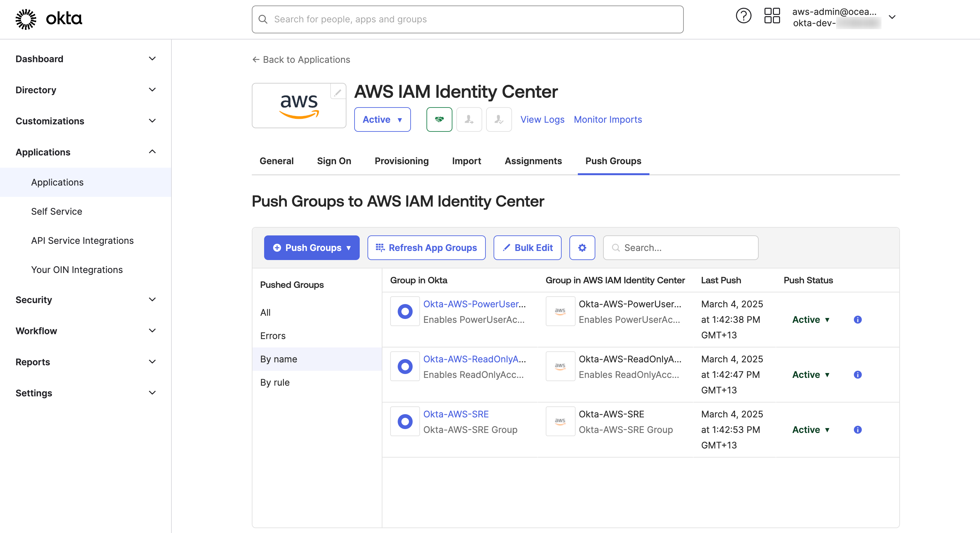Click the assign users person icon
The image size is (980, 533).
469,119
